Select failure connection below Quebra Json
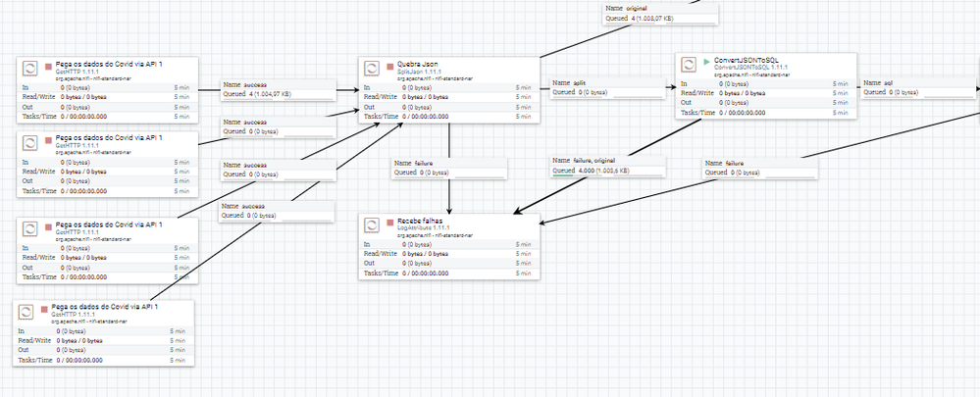Image resolution: width=980 pixels, height=397 pixels. pyautogui.click(x=448, y=168)
